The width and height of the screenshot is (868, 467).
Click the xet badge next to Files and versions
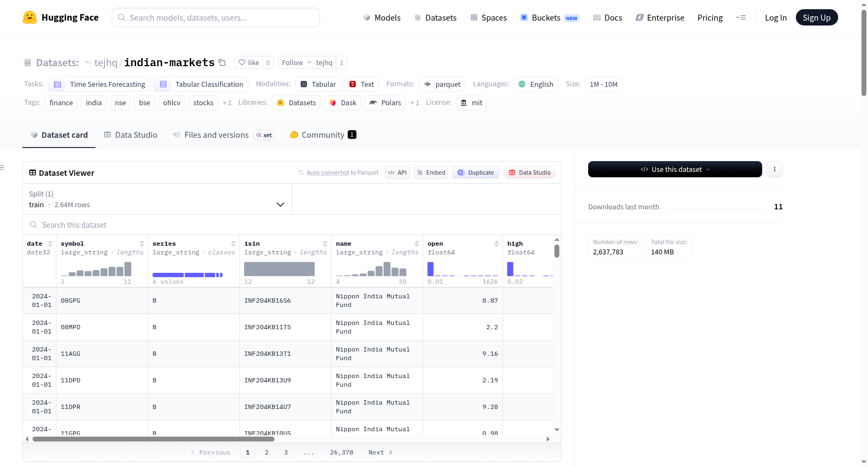pyautogui.click(x=264, y=135)
